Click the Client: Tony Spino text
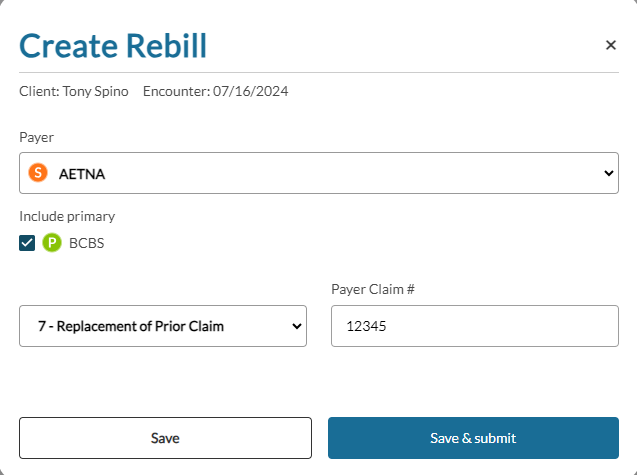Viewport: 637px width, 475px height. [x=74, y=91]
